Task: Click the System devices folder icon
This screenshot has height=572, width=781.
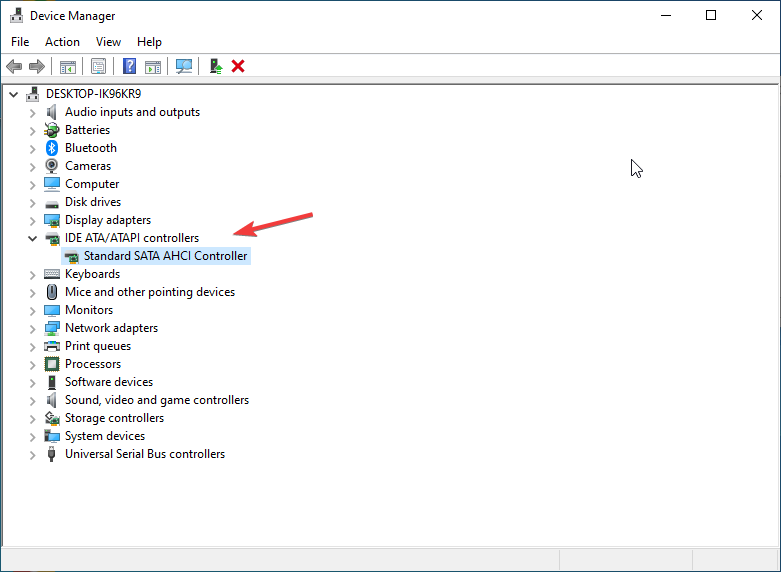Action: tap(52, 436)
